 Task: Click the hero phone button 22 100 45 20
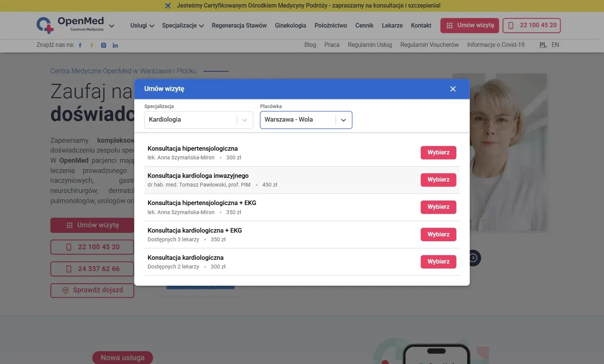92,247
